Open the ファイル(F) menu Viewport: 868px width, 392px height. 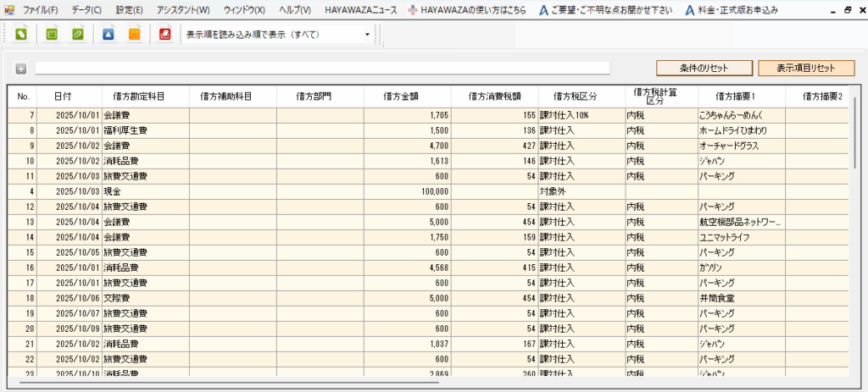point(41,10)
